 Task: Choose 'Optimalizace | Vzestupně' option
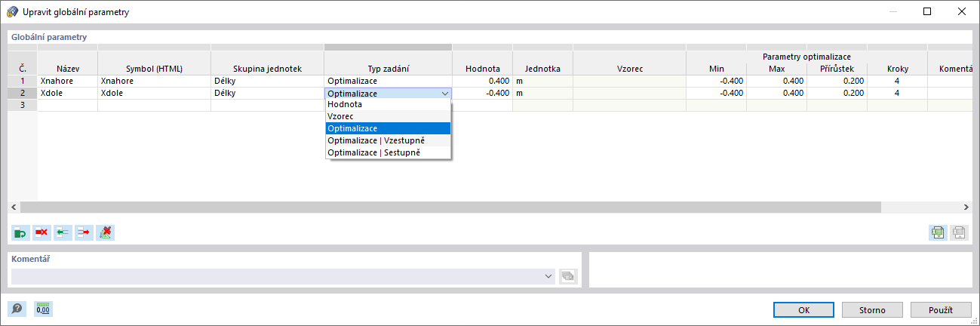click(388, 140)
